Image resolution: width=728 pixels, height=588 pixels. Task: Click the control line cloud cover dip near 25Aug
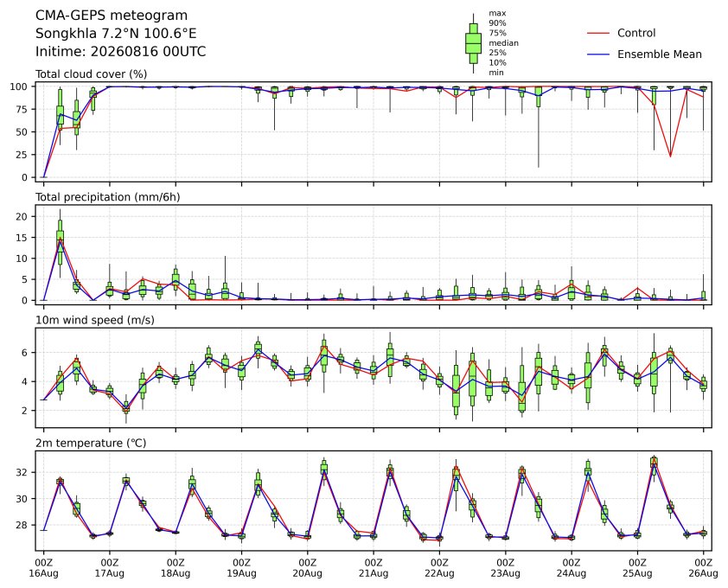click(x=670, y=157)
